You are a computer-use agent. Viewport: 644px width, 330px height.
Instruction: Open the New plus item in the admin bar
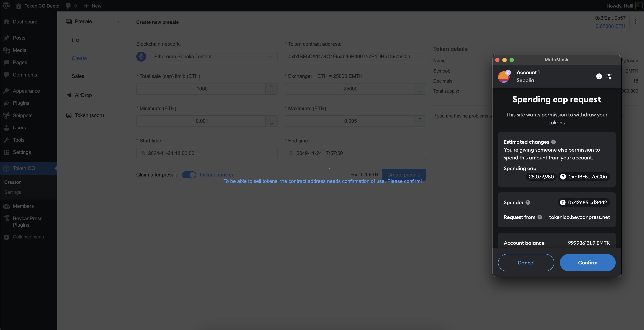coord(93,6)
